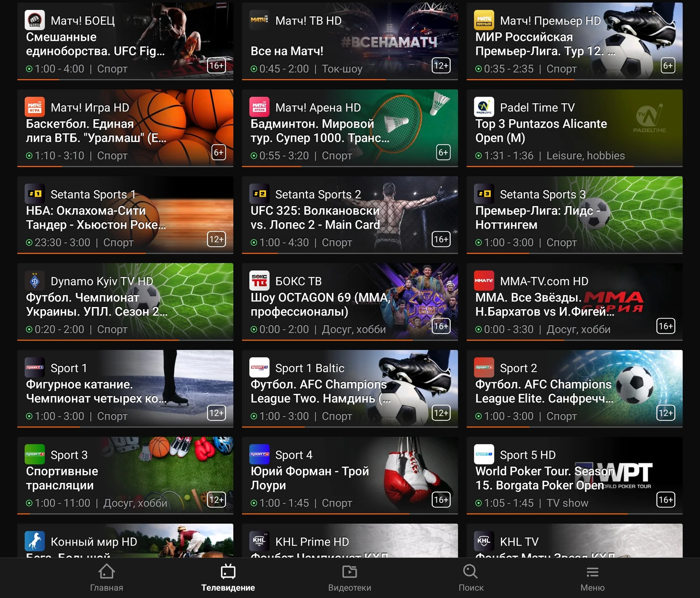Click the Setanta Sports 1 channel logo
The height and width of the screenshot is (598, 700).
[35, 194]
